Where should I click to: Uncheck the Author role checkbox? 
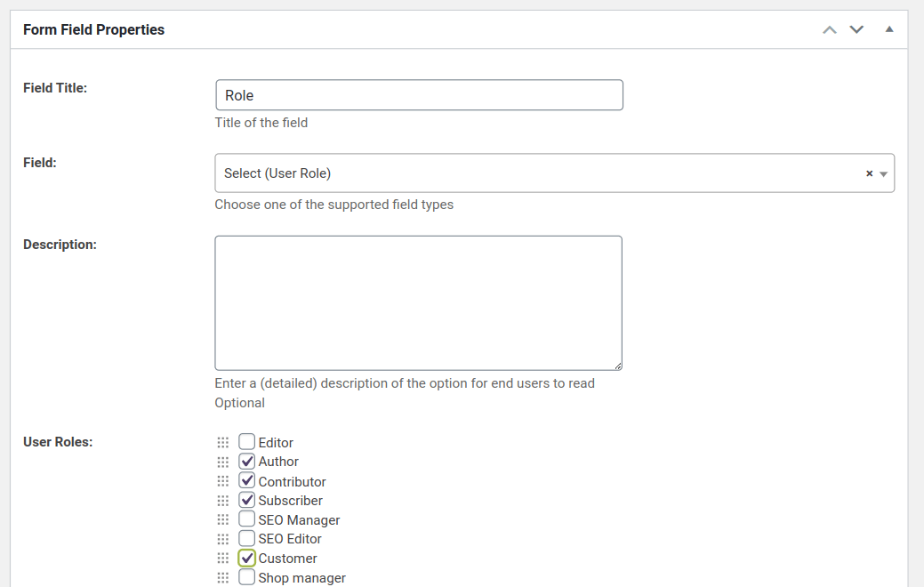point(247,461)
